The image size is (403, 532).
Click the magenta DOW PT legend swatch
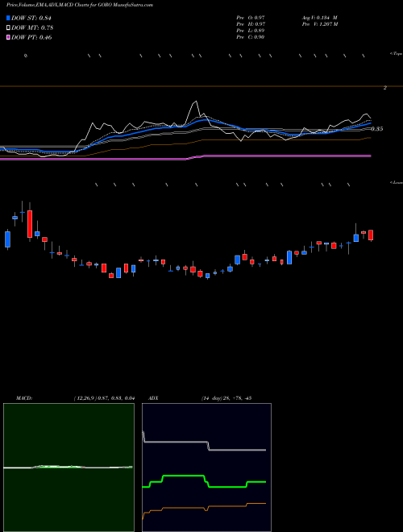point(8,37)
